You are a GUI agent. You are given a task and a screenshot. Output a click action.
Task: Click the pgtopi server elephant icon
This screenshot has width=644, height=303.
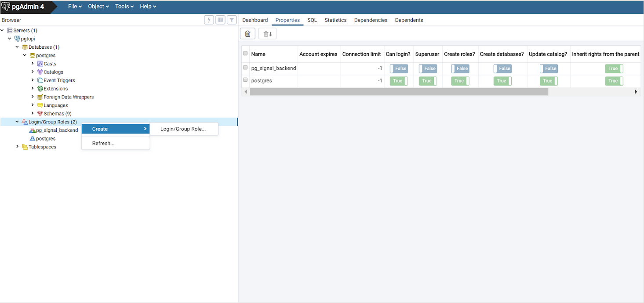[17, 39]
